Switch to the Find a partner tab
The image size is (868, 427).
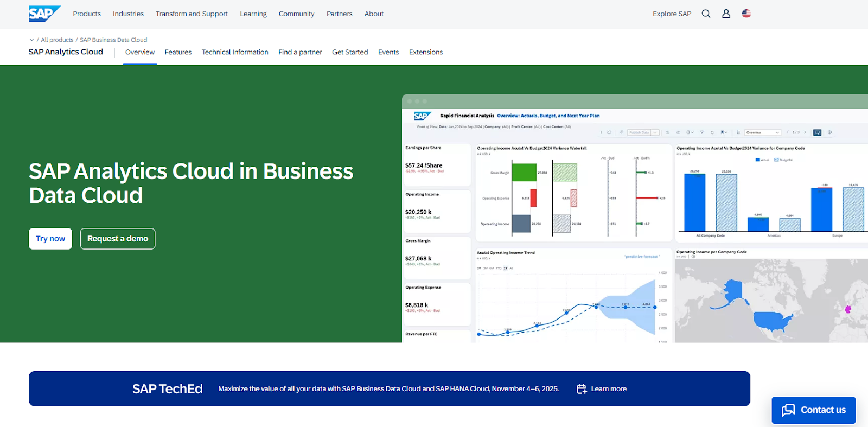[300, 52]
